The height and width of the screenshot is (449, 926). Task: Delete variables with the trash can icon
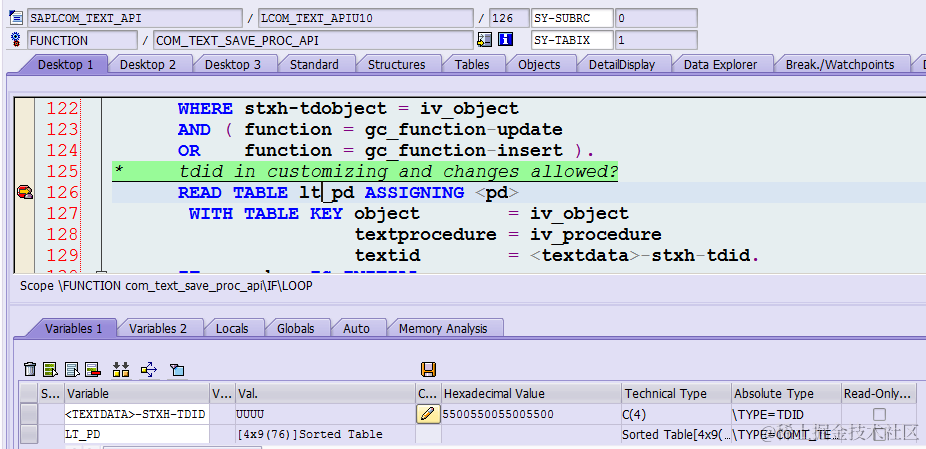pos(30,370)
